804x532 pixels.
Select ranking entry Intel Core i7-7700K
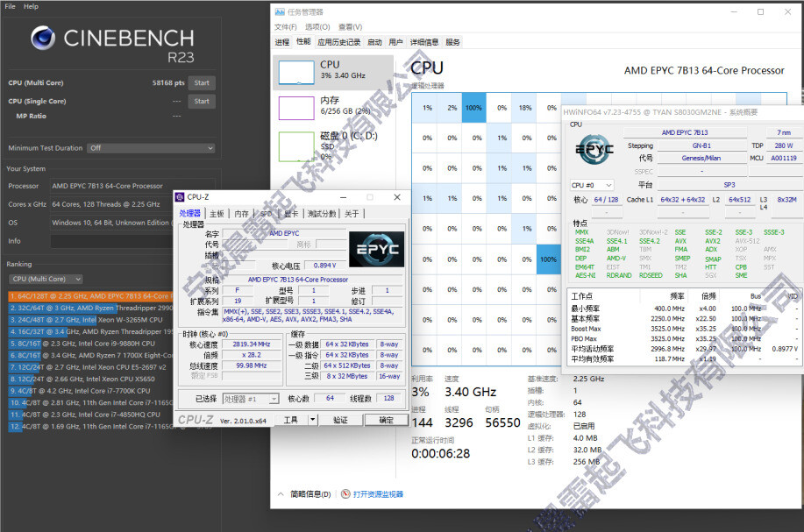91,391
